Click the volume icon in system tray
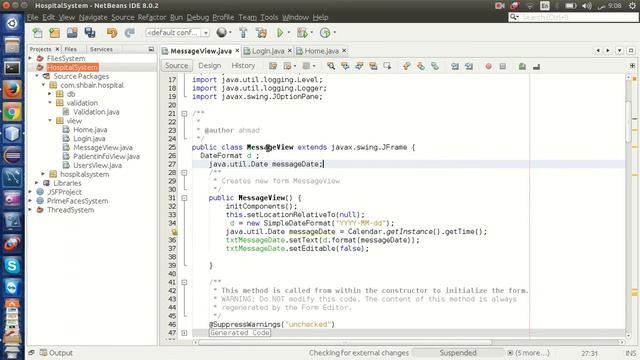 pos(587,6)
